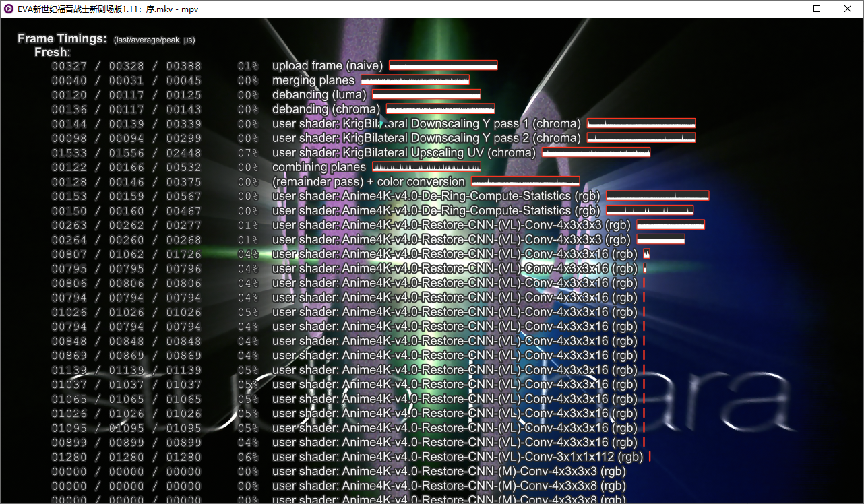Click the peak value '02448'
Image resolution: width=864 pixels, height=504 pixels.
click(184, 153)
